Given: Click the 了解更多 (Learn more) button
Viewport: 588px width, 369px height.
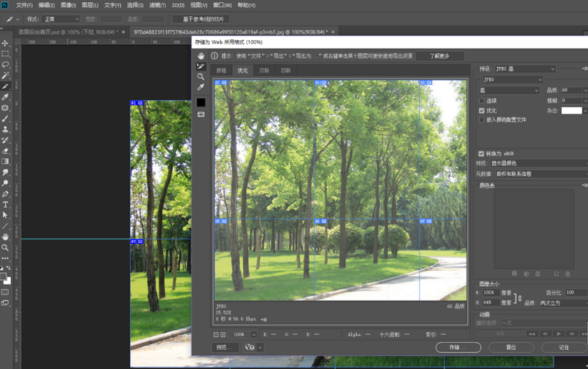Looking at the screenshot, I should pyautogui.click(x=439, y=56).
